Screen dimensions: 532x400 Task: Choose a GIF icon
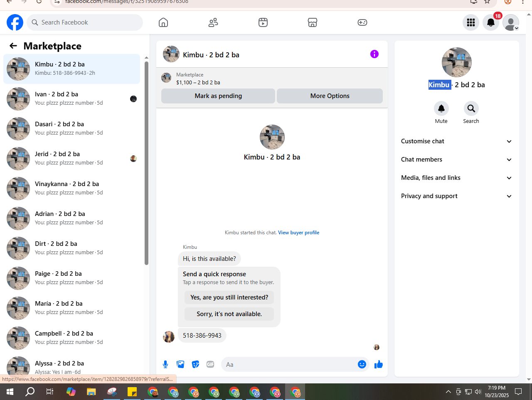210,364
